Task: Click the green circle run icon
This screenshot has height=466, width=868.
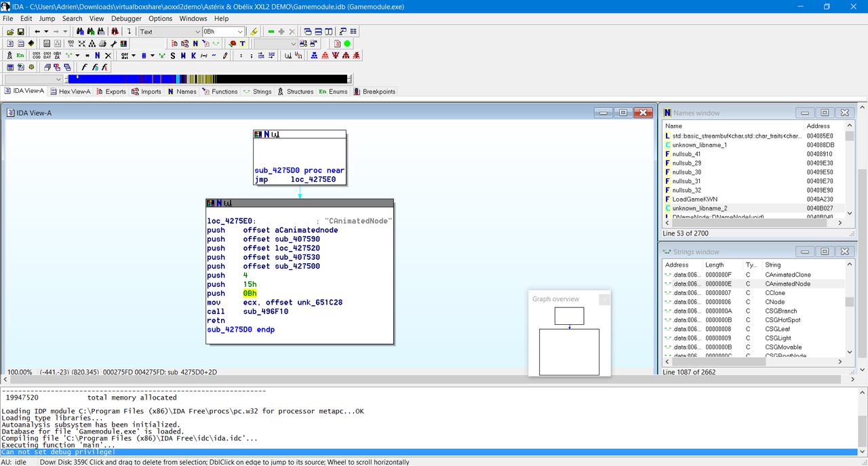Action: pos(347,44)
